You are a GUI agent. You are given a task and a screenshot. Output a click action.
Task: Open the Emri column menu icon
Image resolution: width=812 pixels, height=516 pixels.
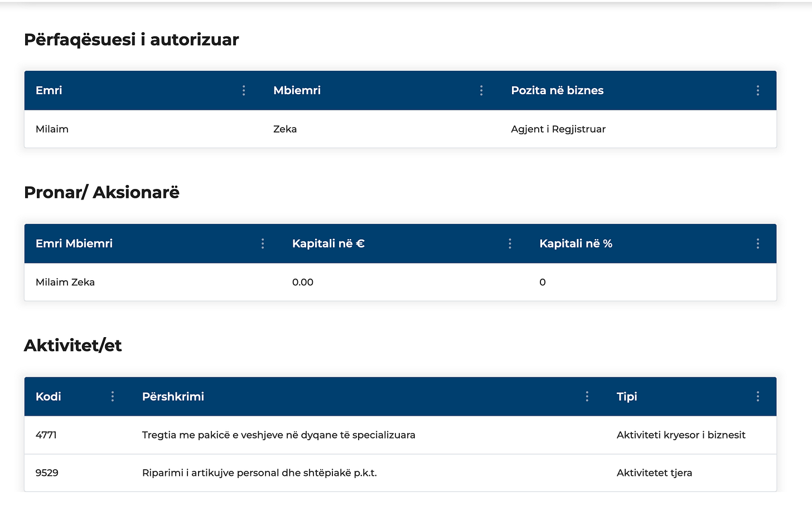click(244, 90)
